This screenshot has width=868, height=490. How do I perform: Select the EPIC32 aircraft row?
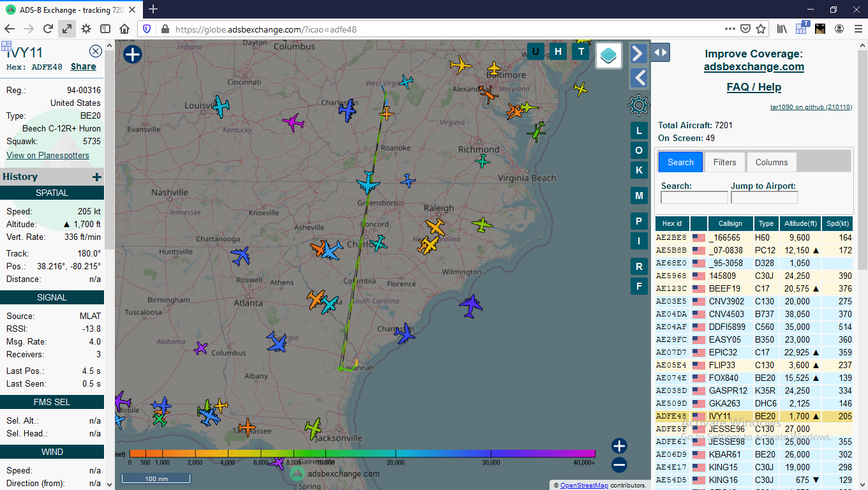click(x=754, y=352)
